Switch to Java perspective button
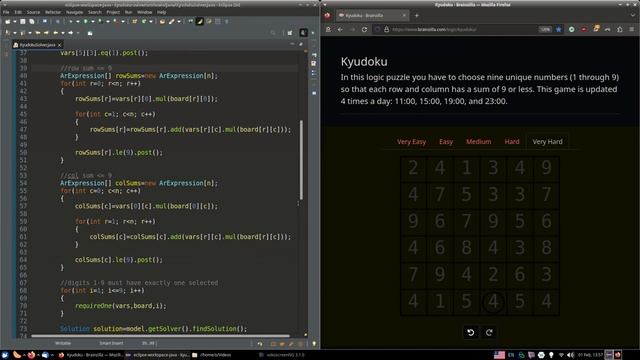The width and height of the screenshot is (640, 360). (304, 33)
